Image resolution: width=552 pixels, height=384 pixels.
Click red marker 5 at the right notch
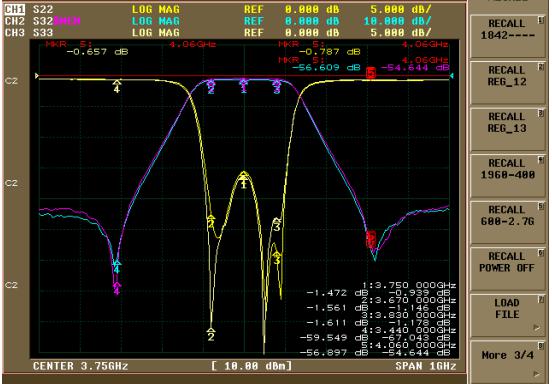(371, 239)
